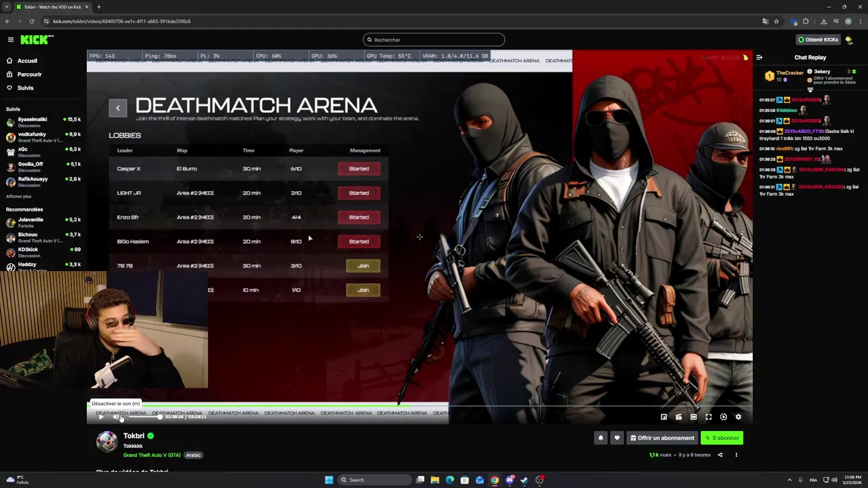Bookmark this page with star
The height and width of the screenshot is (488, 868).
pyautogui.click(x=776, y=21)
